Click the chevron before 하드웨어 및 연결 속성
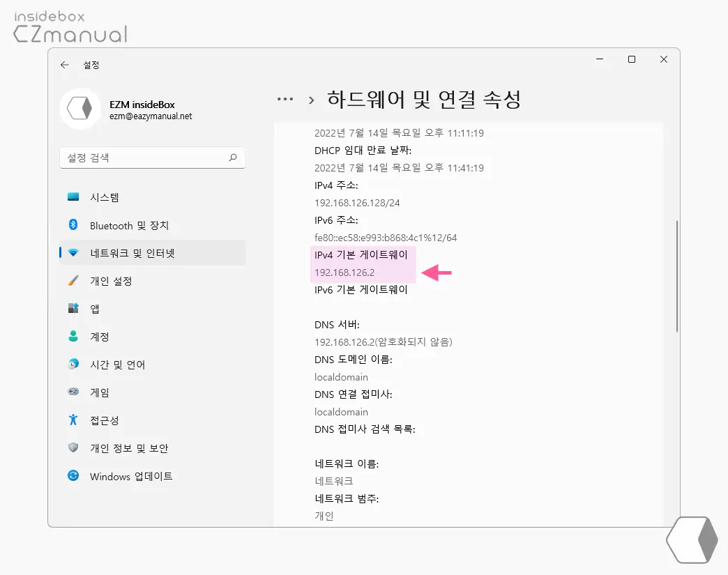The height and width of the screenshot is (575, 728). (311, 100)
